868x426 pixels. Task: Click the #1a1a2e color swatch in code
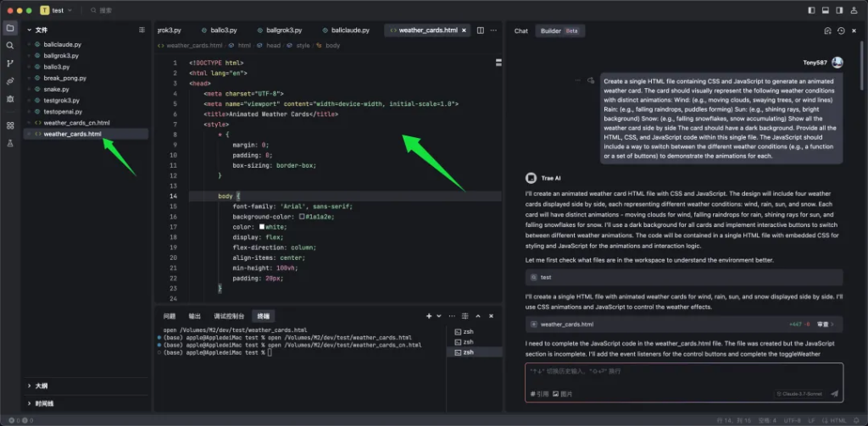pyautogui.click(x=302, y=216)
